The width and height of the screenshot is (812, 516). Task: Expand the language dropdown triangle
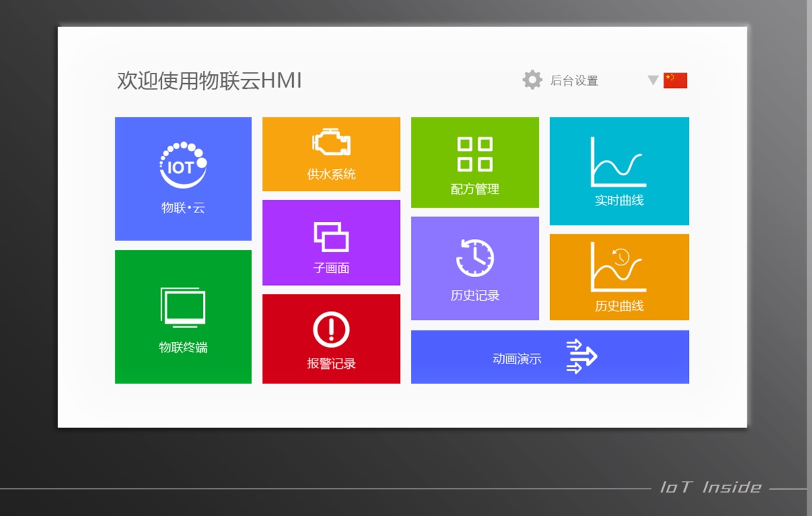tap(653, 80)
